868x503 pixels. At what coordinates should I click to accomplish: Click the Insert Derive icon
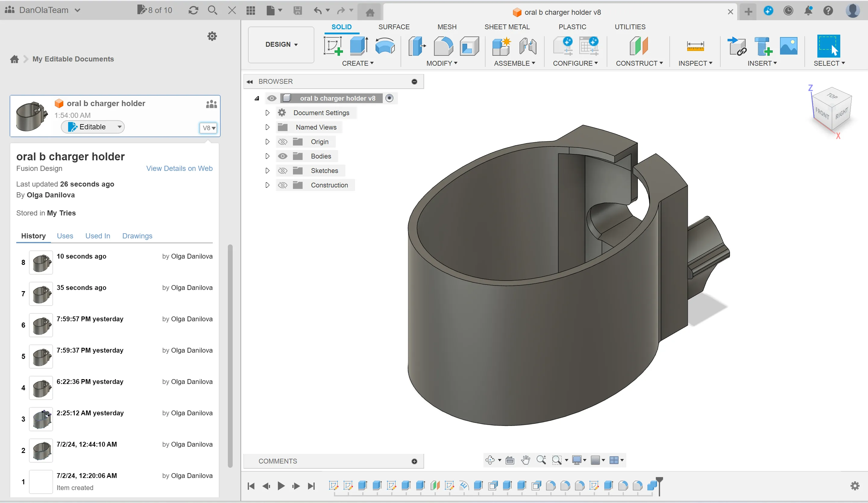[x=737, y=46]
